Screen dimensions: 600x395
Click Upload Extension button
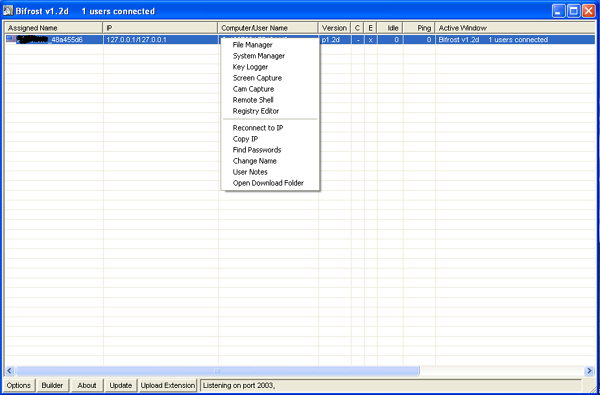[x=168, y=385]
